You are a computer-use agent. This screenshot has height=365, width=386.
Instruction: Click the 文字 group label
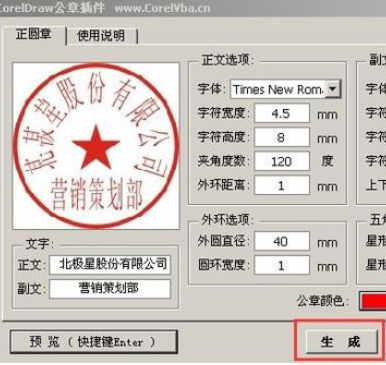(x=39, y=244)
